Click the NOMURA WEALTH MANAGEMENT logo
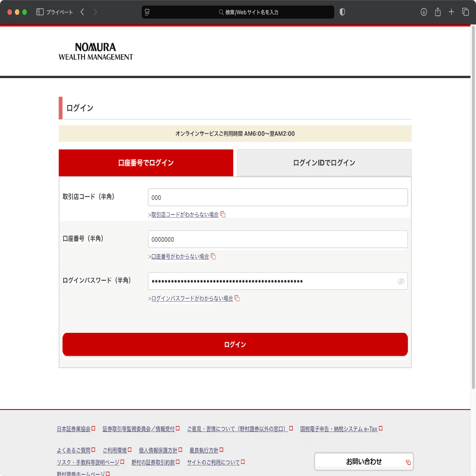This screenshot has width=476, height=476. pos(96,51)
